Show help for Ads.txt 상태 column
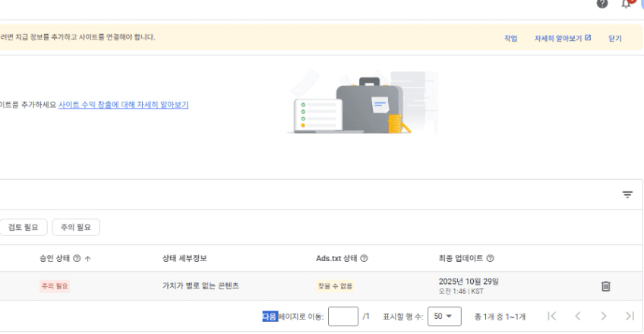The height and width of the screenshot is (334, 644). coord(364,259)
